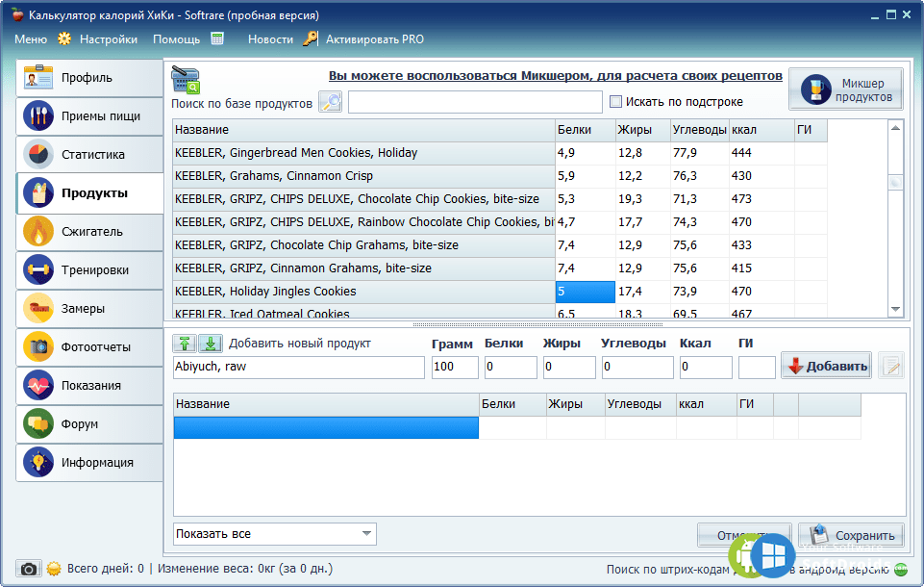The image size is (924, 587).
Task: Click the camera icon in status bar
Action: tap(28, 569)
